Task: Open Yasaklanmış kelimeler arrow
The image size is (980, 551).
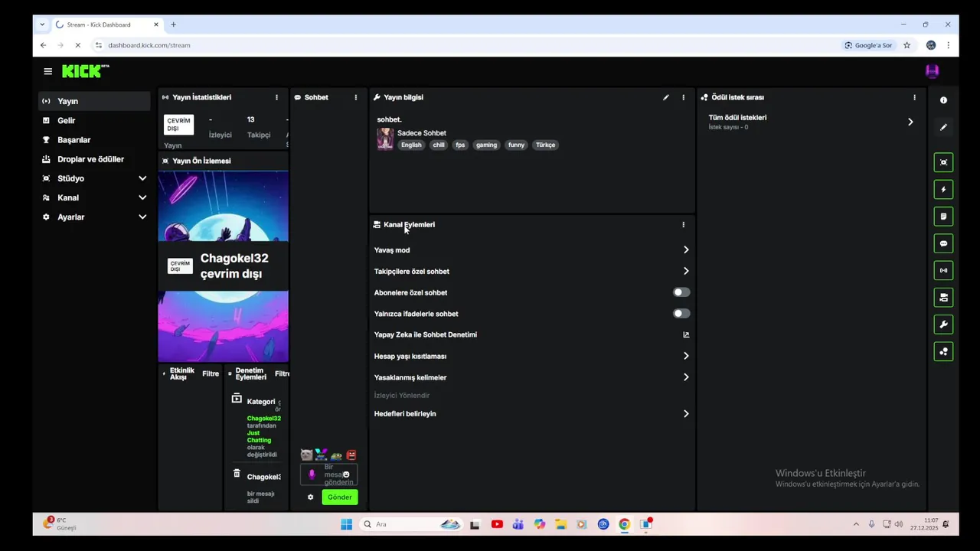Action: pyautogui.click(x=686, y=377)
